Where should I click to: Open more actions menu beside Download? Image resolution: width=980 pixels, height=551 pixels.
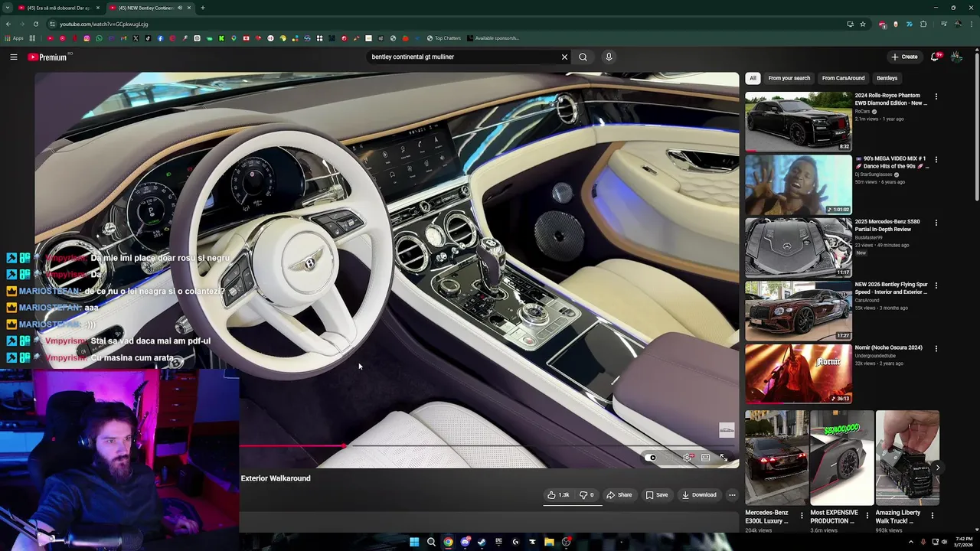[x=732, y=495]
